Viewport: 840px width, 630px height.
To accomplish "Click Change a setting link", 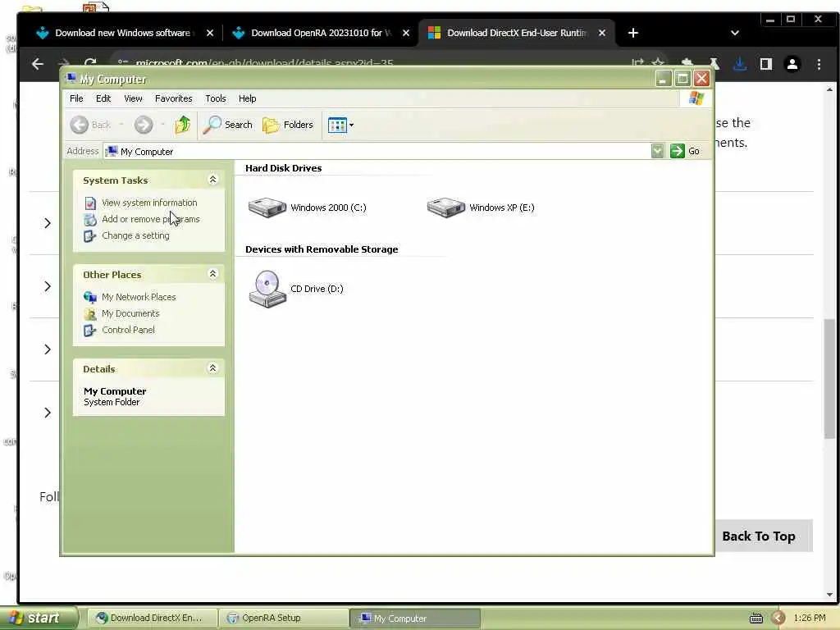I will pos(135,235).
